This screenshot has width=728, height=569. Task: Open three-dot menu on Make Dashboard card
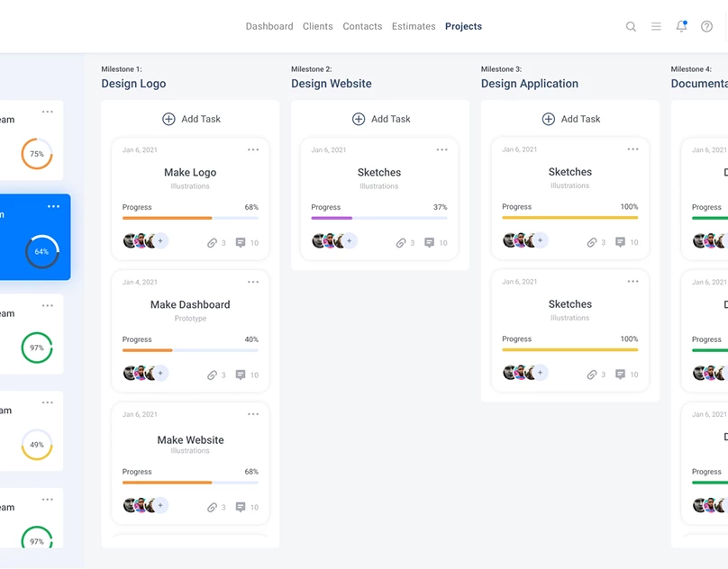[253, 282]
